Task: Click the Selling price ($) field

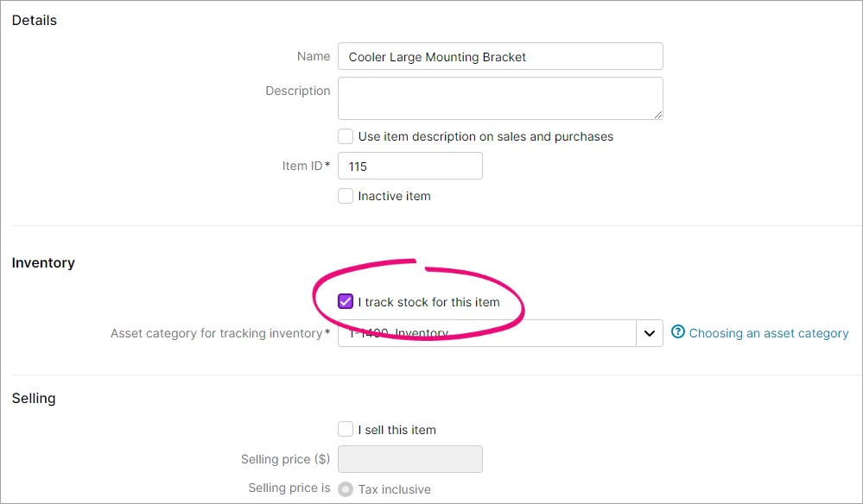Action: click(x=410, y=459)
